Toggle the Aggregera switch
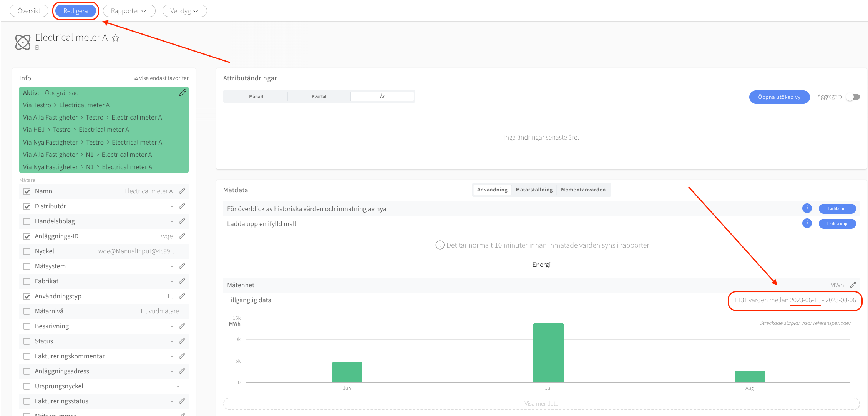The image size is (868, 416). point(853,97)
